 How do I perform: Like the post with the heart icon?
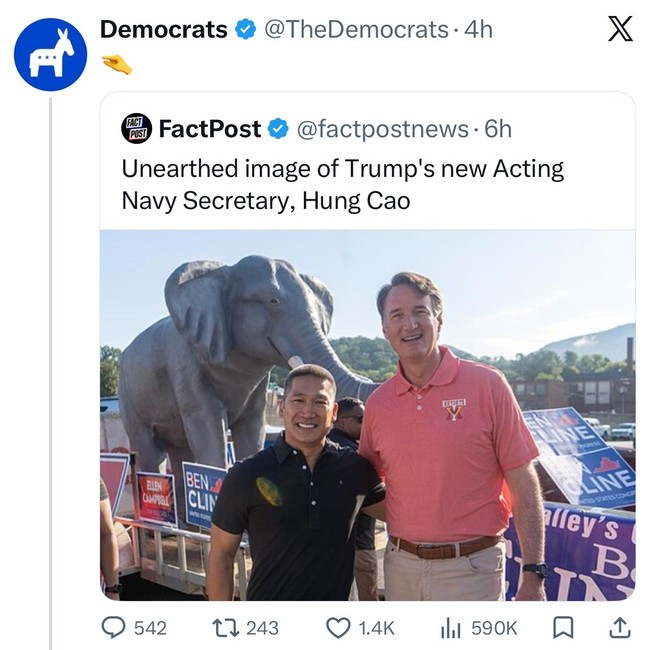point(339,628)
